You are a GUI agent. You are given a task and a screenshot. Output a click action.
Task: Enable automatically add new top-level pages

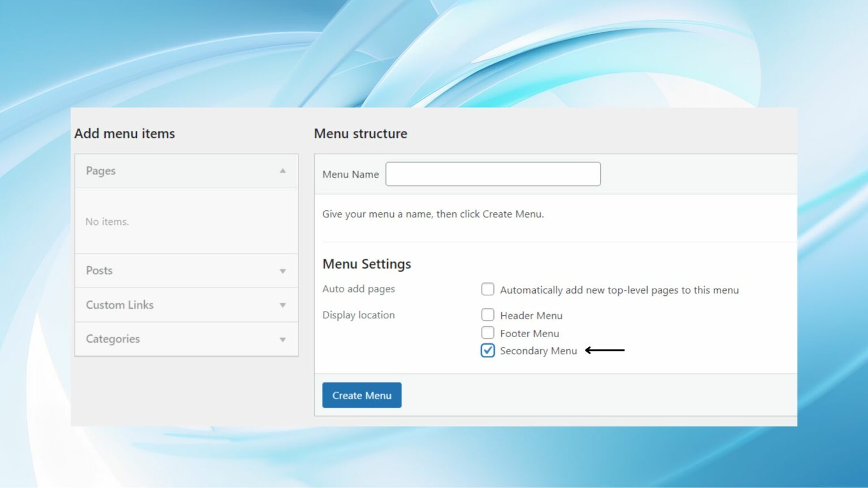point(487,289)
